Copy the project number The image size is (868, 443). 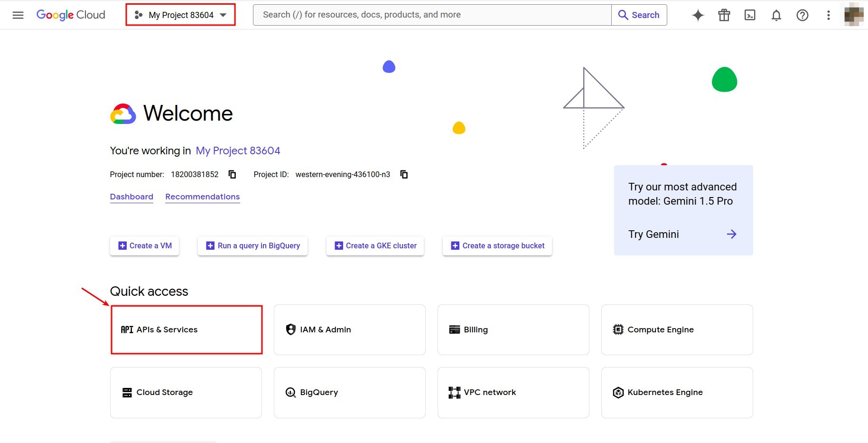232,174
